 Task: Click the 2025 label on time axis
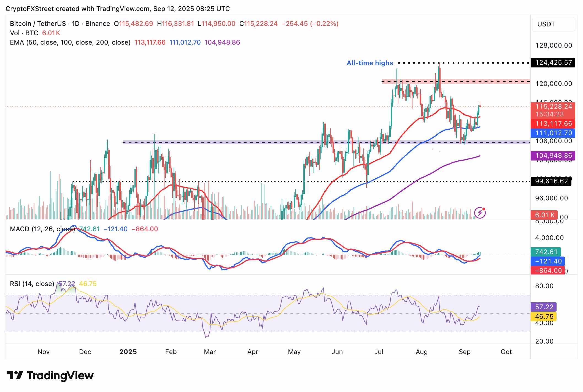coord(128,352)
